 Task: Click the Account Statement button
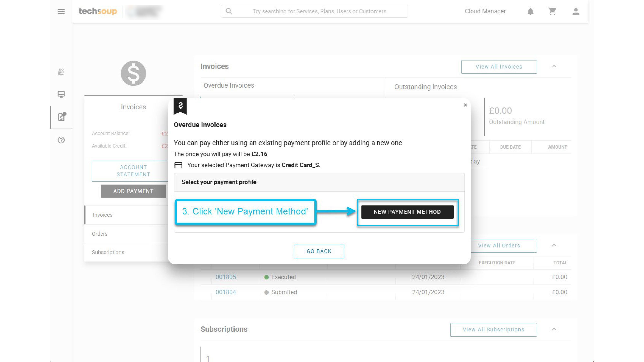pyautogui.click(x=130, y=171)
